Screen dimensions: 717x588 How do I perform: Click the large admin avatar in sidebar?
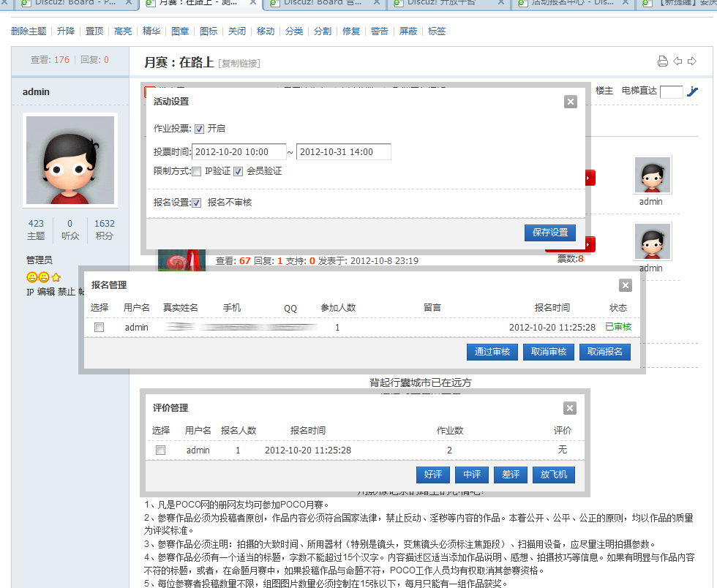pos(70,160)
